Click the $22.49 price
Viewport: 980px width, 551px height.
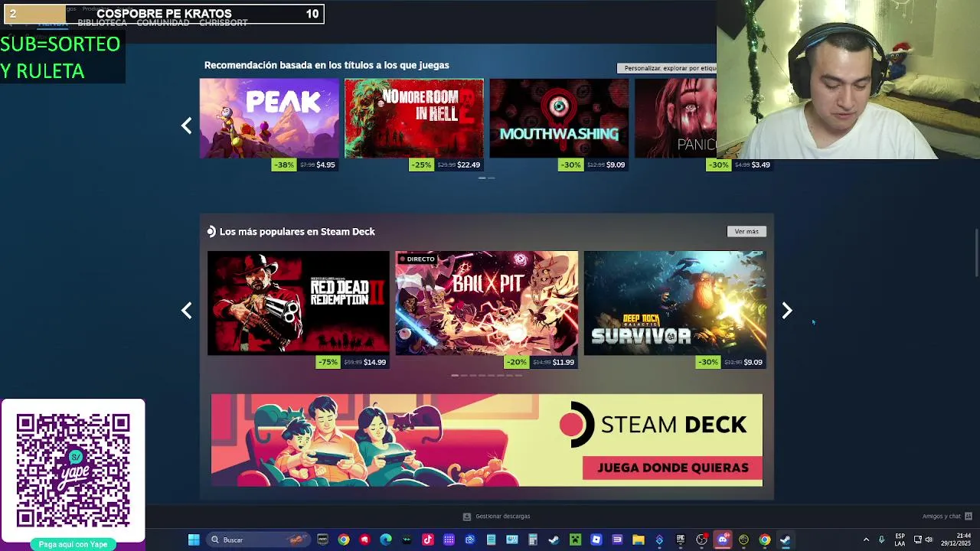[x=469, y=165]
